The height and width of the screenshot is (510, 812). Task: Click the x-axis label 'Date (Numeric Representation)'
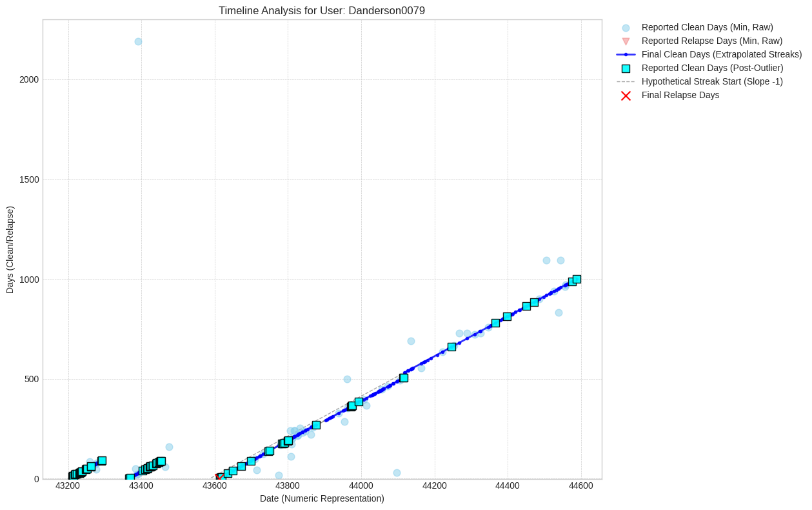pyautogui.click(x=322, y=498)
